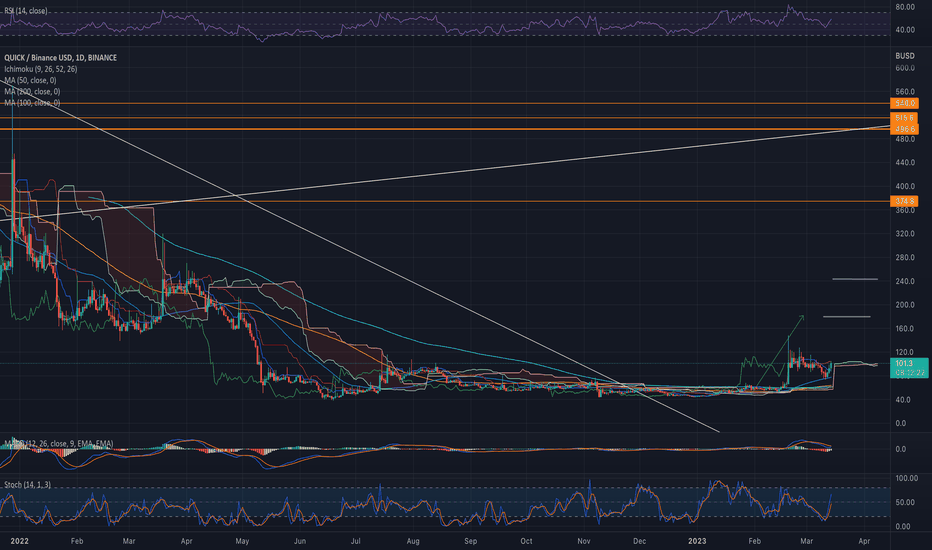Click the orange 540.0 price label

[904, 103]
